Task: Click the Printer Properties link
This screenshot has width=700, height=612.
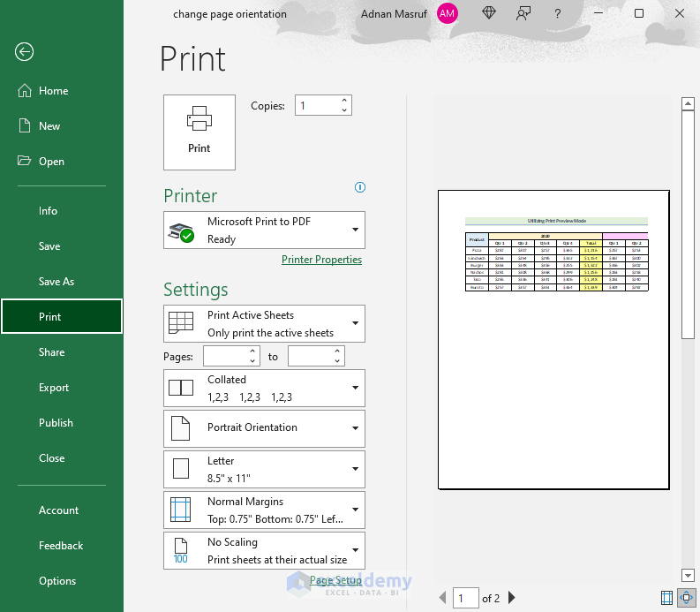Action: 321,260
